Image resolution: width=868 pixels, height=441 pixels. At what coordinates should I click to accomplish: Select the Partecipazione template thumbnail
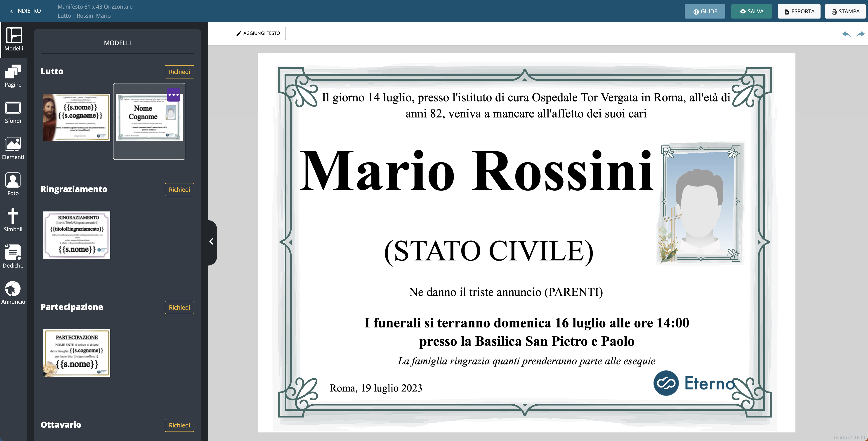[77, 353]
